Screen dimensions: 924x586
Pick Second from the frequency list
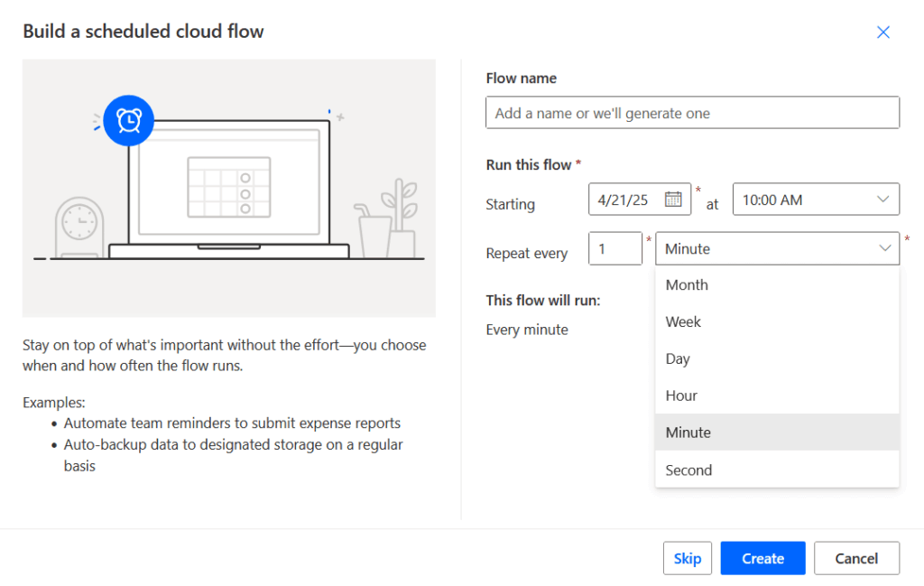point(777,470)
